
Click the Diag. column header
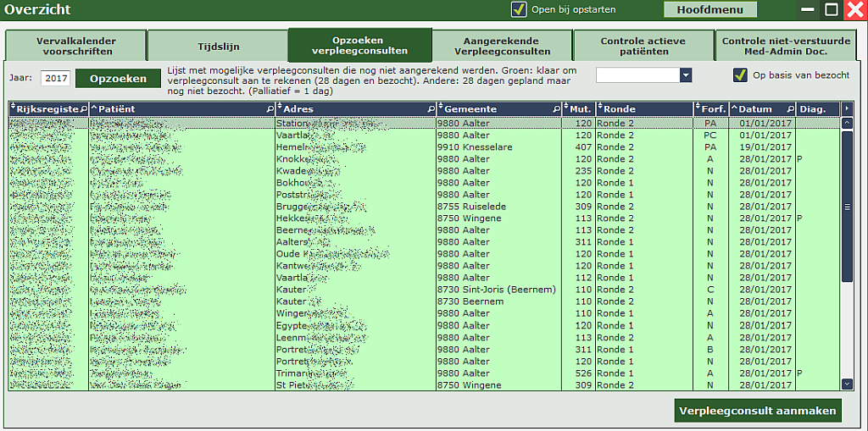click(818, 108)
